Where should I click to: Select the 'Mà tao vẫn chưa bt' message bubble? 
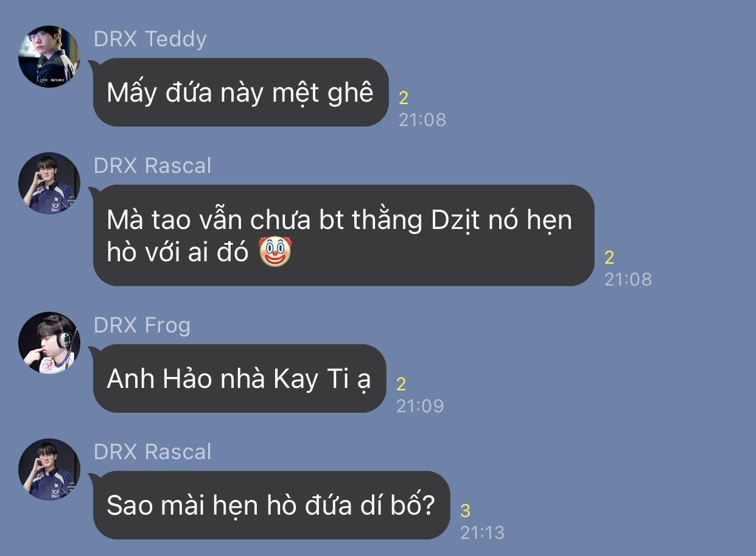343,235
